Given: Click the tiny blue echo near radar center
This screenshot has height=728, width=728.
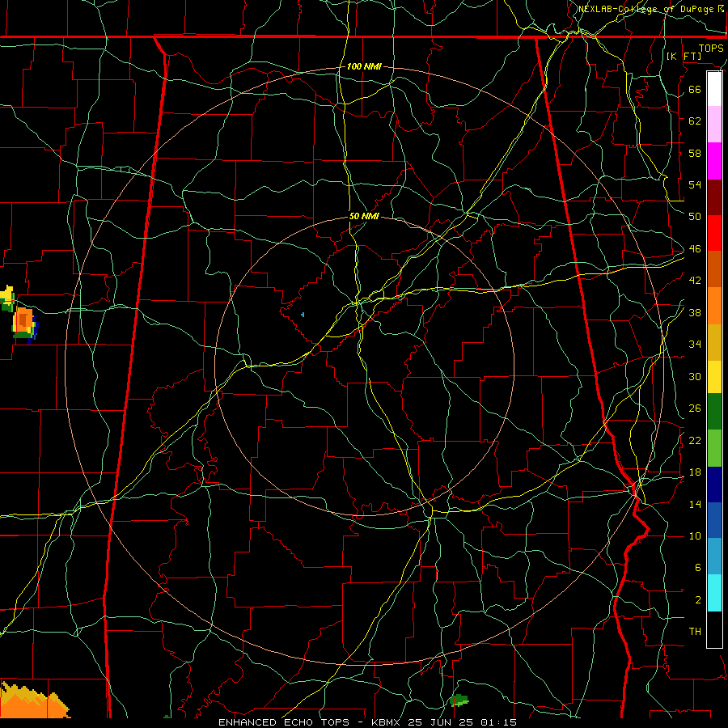Looking at the screenshot, I should pyautogui.click(x=303, y=315).
